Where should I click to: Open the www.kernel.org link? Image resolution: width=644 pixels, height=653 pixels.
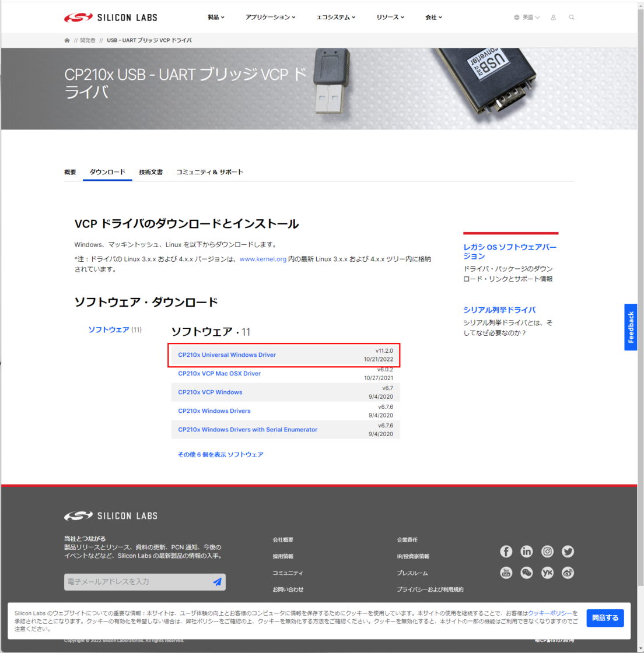pos(263,259)
